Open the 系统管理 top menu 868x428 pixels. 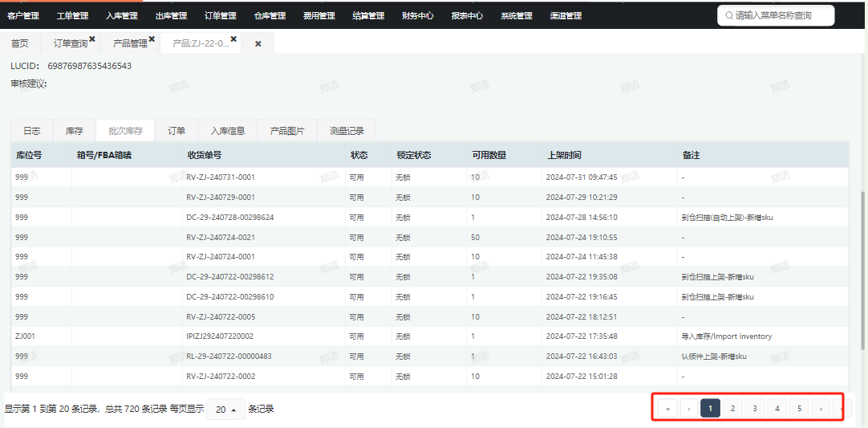(x=517, y=16)
